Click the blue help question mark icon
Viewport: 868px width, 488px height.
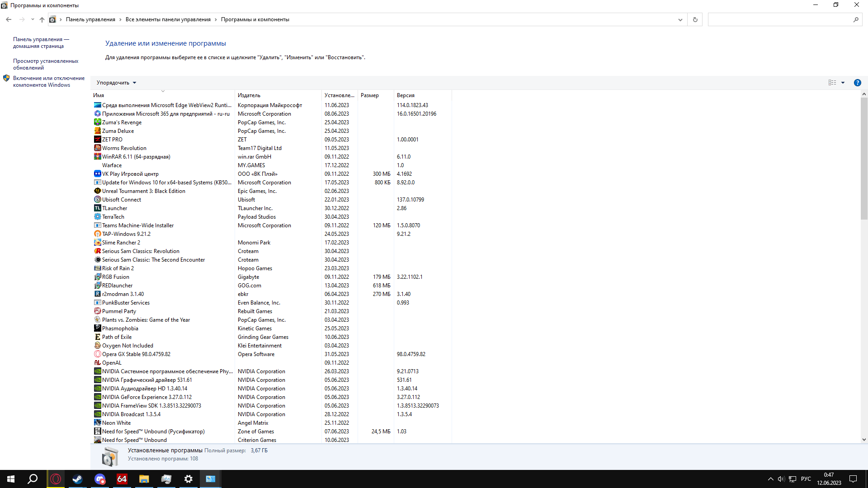click(857, 83)
